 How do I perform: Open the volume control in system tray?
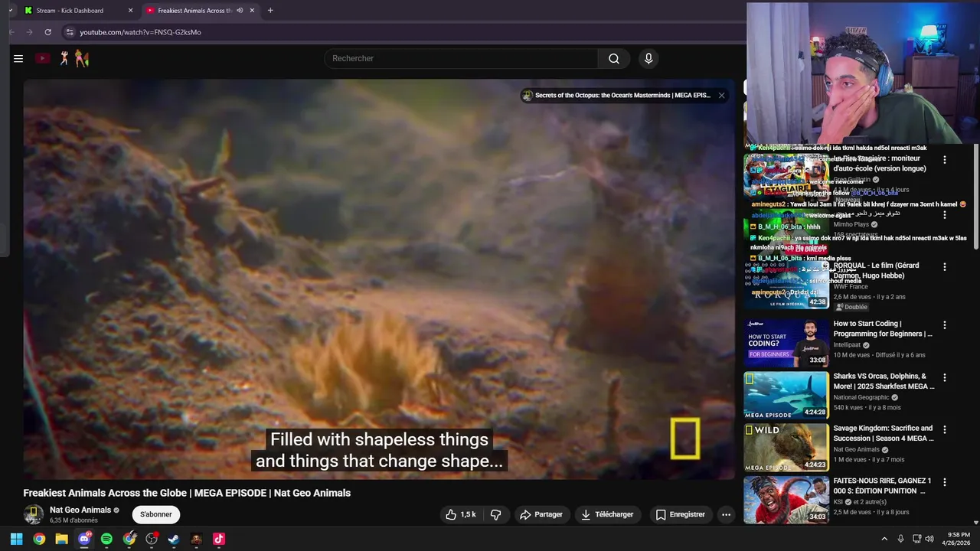pos(929,539)
